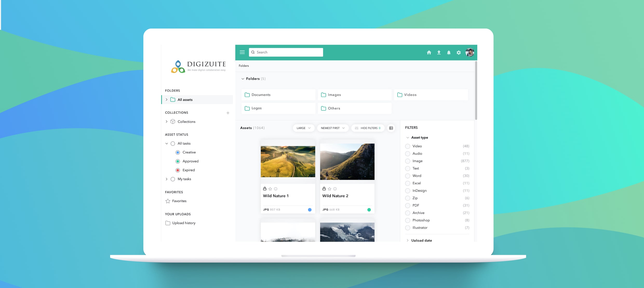This screenshot has width=644, height=288.
Task: Select the Expired asset status radio button
Action: tap(178, 170)
